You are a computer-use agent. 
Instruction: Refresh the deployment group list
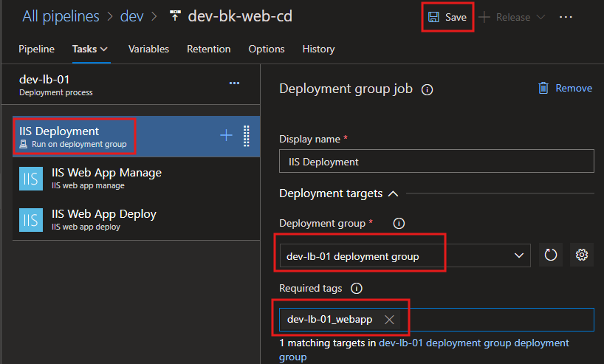550,255
